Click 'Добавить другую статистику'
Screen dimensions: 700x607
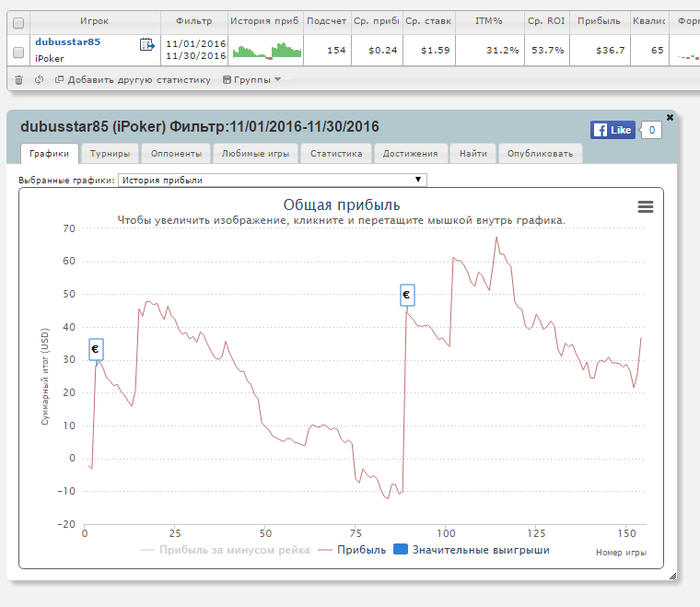tap(133, 80)
